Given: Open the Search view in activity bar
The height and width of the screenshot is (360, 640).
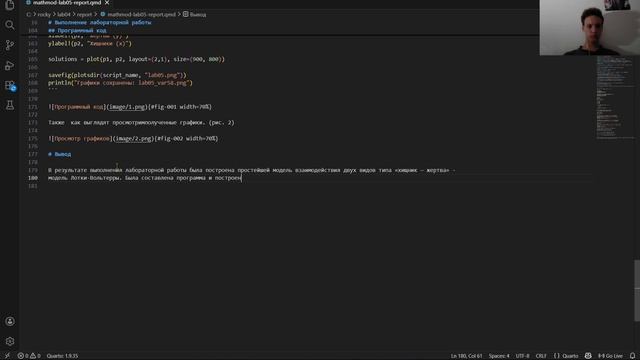Looking at the screenshot, I should [10, 25].
